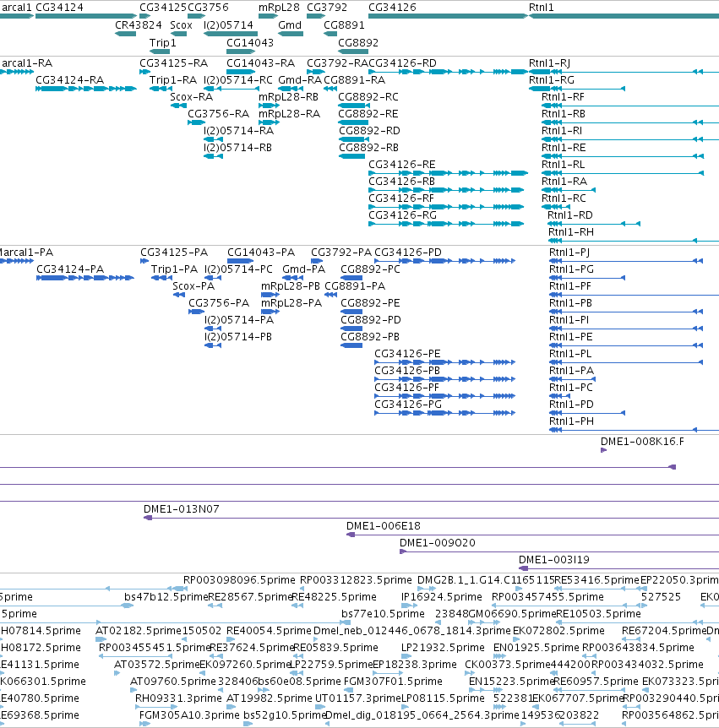This screenshot has width=719, height=728.
Task: Open protein l(2)05714-PB label
Action: pyautogui.click(x=237, y=337)
